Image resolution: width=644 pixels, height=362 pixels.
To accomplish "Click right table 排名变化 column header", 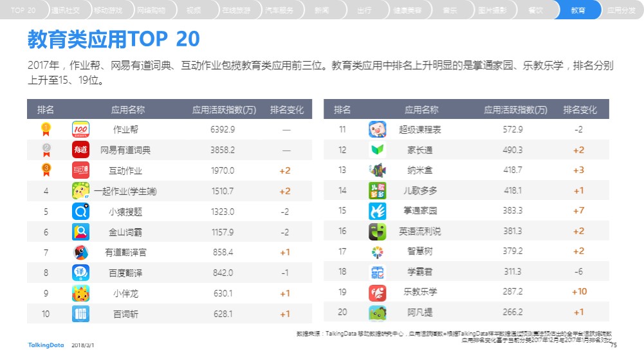I will (580, 110).
